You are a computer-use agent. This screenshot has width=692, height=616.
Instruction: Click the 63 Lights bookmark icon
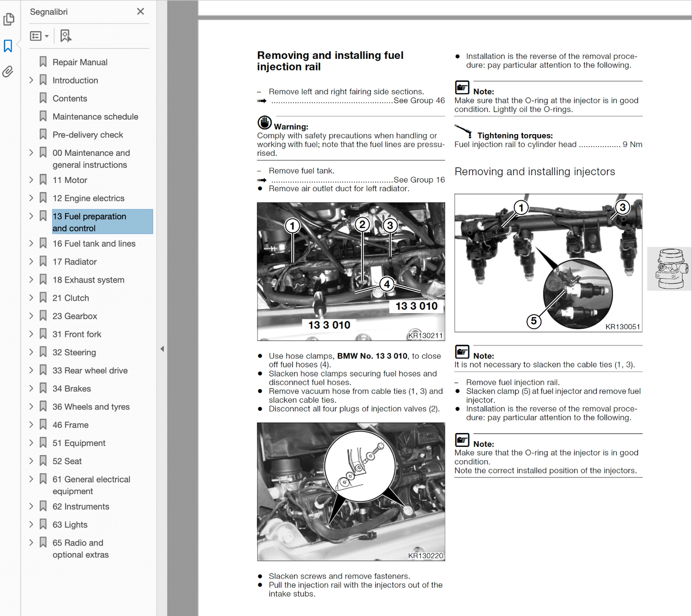pos(43,524)
